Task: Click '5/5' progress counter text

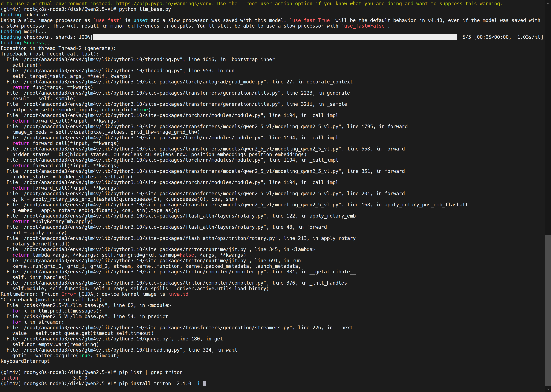Action: (466, 37)
